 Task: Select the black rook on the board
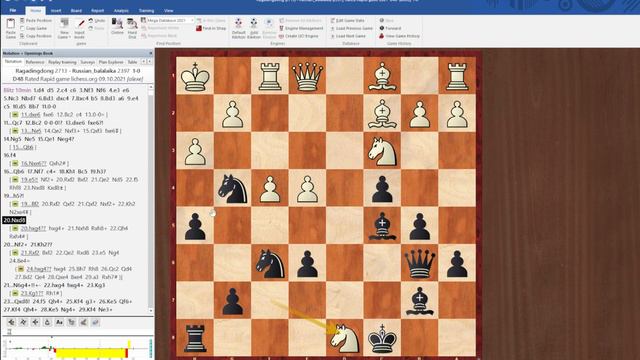pyautogui.click(x=195, y=338)
